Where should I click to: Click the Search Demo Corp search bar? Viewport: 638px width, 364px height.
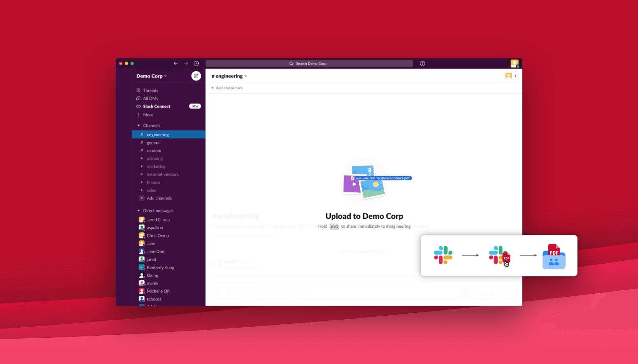pos(309,63)
